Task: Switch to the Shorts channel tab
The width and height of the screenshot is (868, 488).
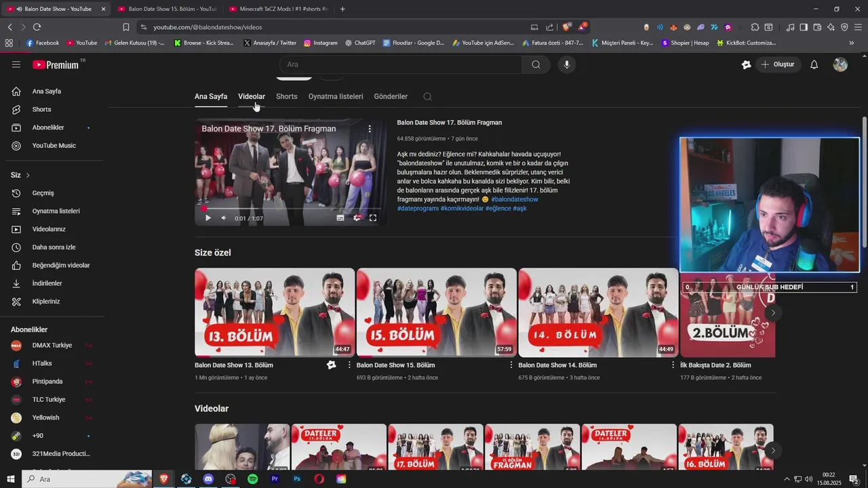Action: pyautogui.click(x=286, y=96)
